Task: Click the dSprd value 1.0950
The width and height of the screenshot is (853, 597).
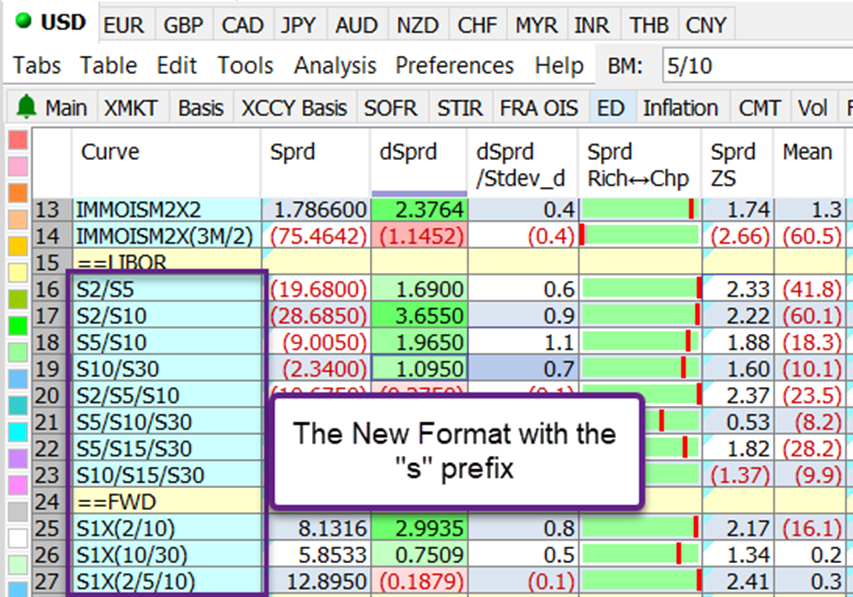Action: [x=419, y=369]
